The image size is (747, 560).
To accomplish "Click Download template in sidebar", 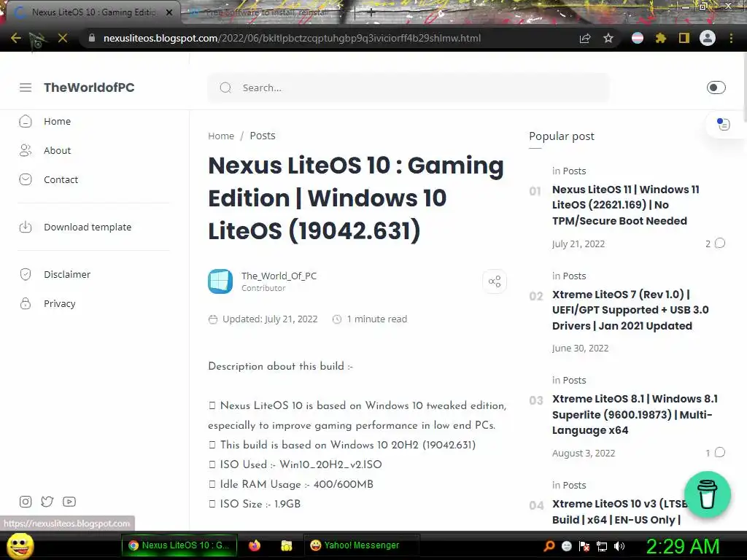I will tap(88, 227).
